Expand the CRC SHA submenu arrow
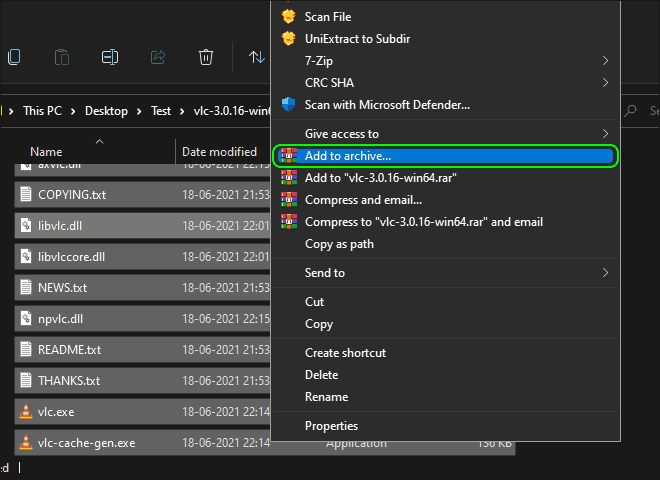The height and width of the screenshot is (480, 660). click(x=605, y=83)
